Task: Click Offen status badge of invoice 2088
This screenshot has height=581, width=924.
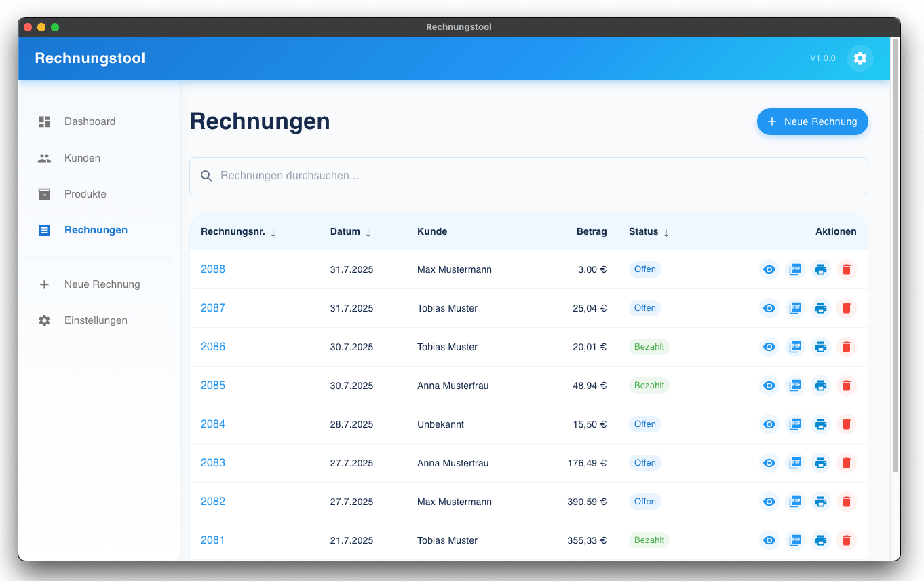Action: [x=644, y=269]
